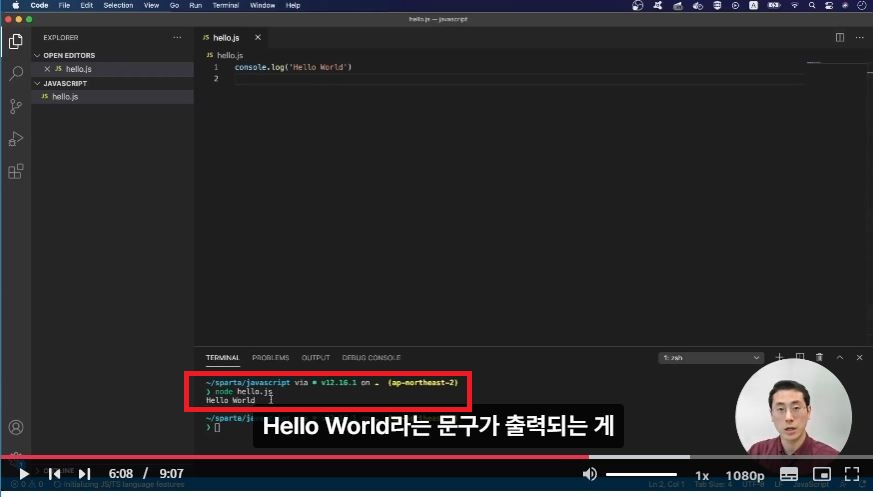This screenshot has height=497, width=873.
Task: Open the Go menu
Action: (x=174, y=6)
